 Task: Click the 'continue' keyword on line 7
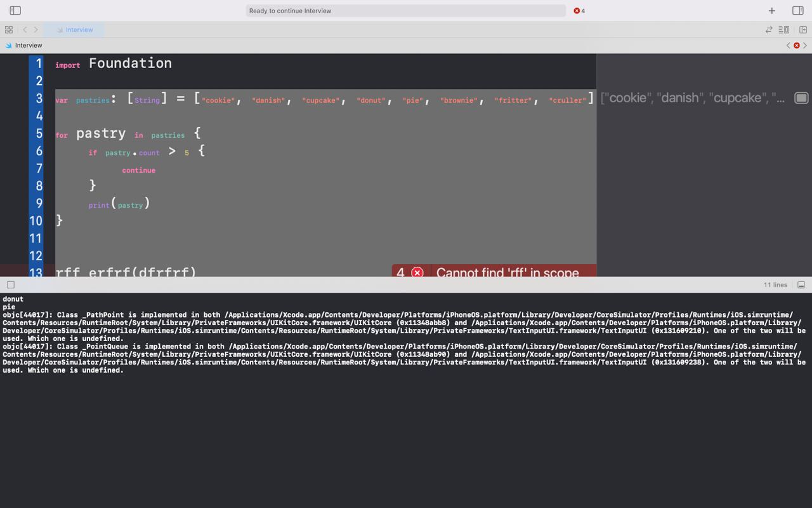pos(139,170)
